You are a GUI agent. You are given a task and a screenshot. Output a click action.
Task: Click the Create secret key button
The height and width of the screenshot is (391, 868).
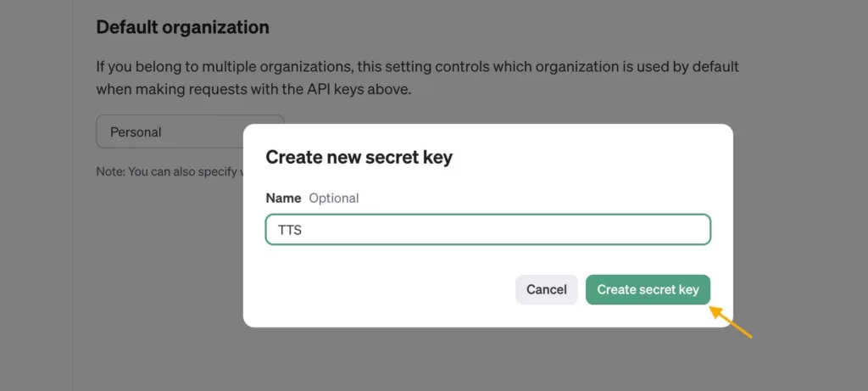pos(648,289)
